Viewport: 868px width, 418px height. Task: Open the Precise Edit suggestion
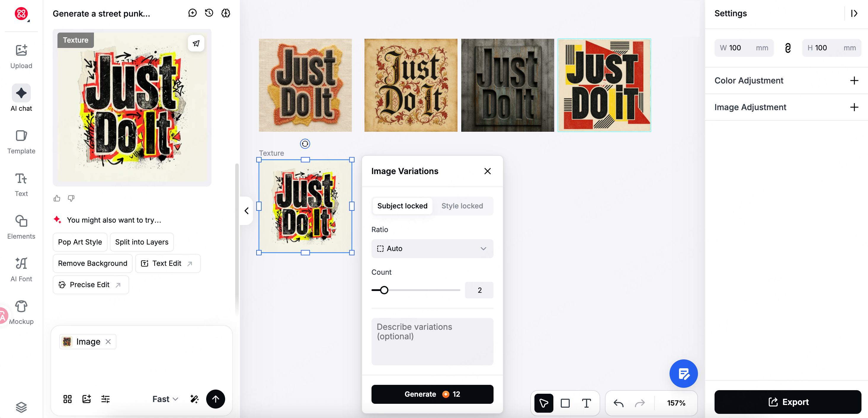coord(91,284)
